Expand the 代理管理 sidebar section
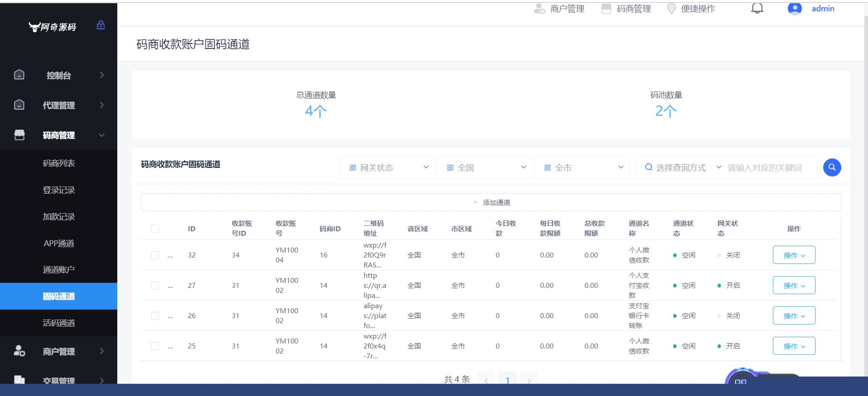Screen dimensions: 868x396 [x=59, y=105]
